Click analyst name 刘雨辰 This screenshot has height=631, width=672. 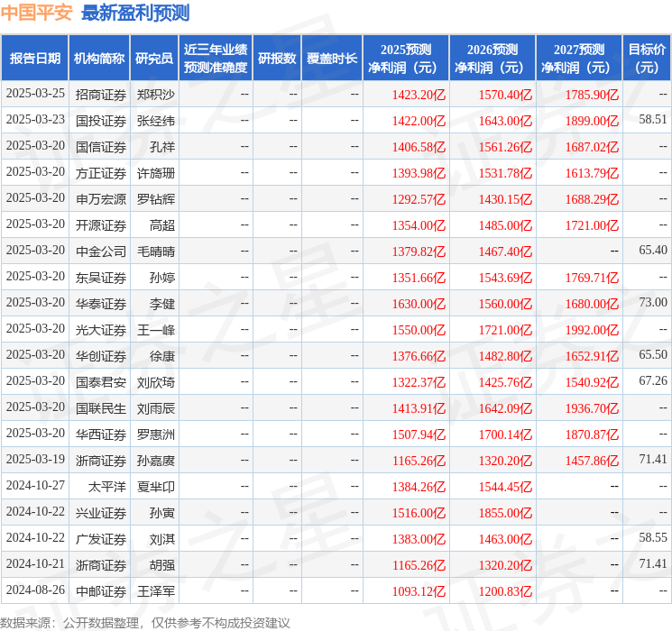click(x=156, y=408)
